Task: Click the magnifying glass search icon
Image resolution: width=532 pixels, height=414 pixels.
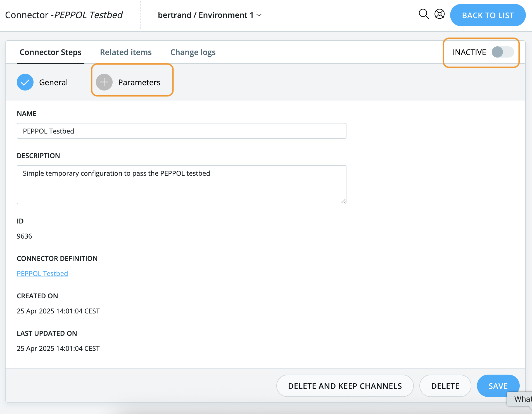Action: (424, 14)
